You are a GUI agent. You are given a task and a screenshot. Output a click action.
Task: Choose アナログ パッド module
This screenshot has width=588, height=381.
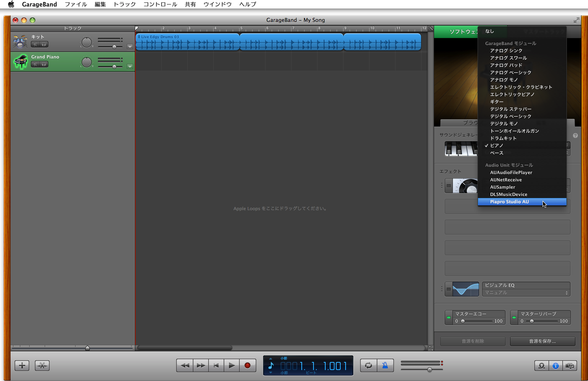[x=522, y=65]
